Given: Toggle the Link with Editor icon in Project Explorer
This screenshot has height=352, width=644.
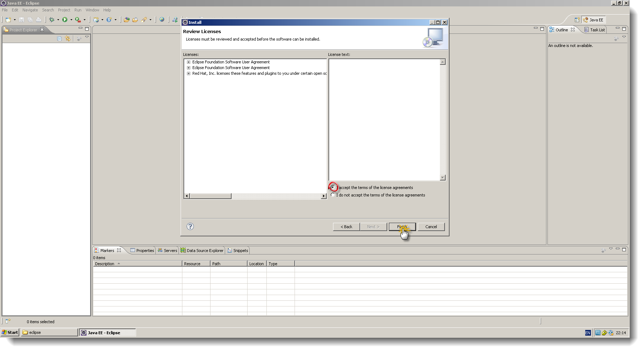Looking at the screenshot, I should coord(68,39).
